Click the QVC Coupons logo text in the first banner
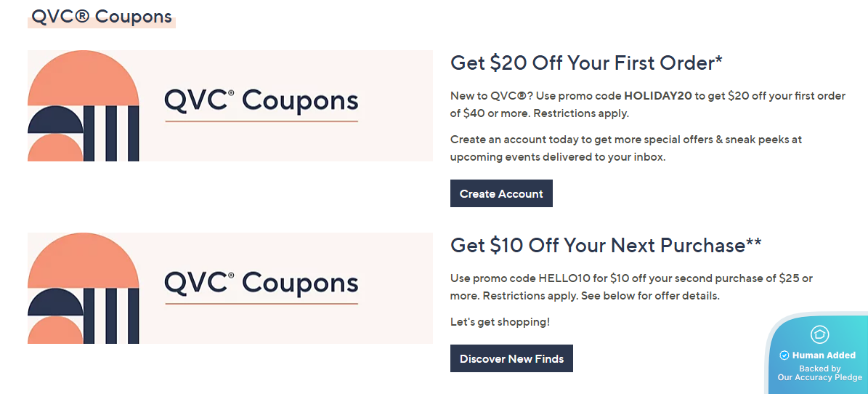Viewport: 868px width, 394px height. 261,100
